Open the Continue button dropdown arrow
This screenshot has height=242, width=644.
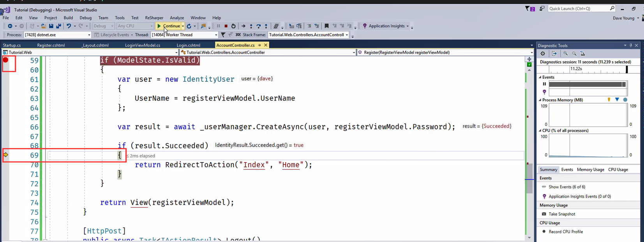[x=183, y=26]
